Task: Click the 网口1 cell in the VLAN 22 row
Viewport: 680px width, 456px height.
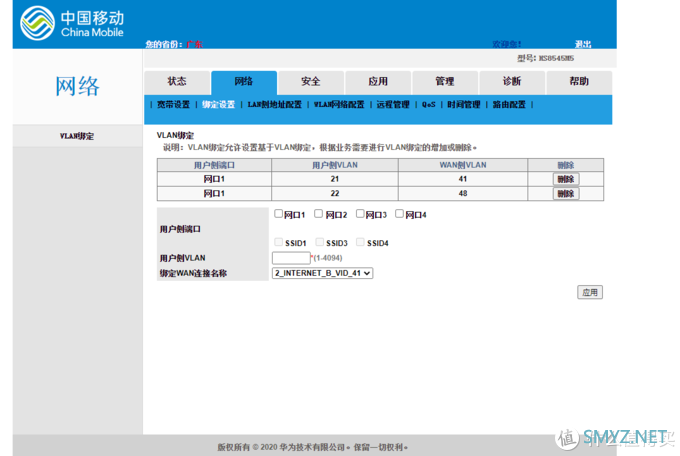Action: pyautogui.click(x=214, y=194)
